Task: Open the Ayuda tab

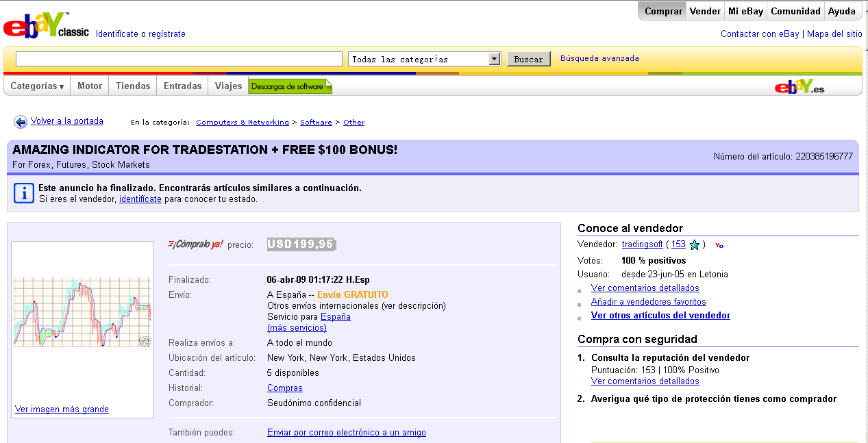Action: 841,11
